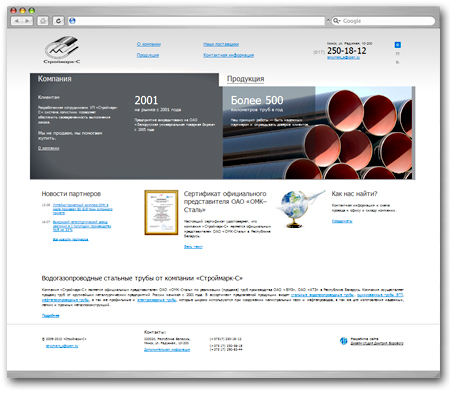450x395 pixels.
Task: Open Контактная информация in the top navigation
Action: point(229,55)
